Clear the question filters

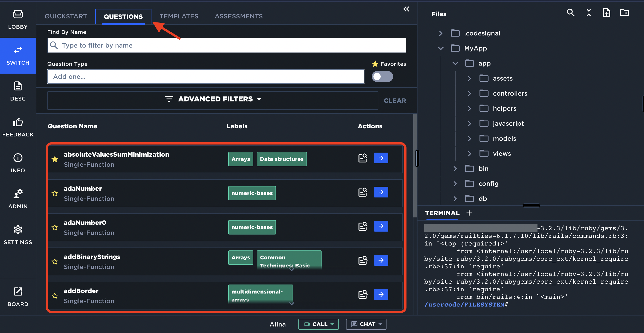tap(395, 101)
